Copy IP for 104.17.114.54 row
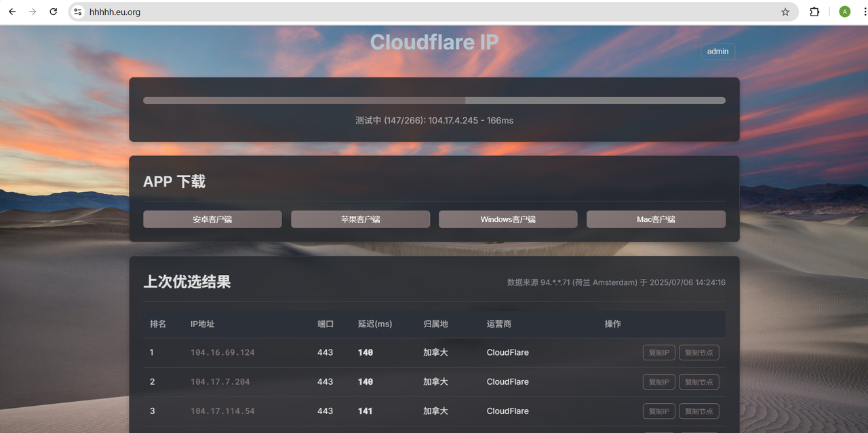 (658, 411)
